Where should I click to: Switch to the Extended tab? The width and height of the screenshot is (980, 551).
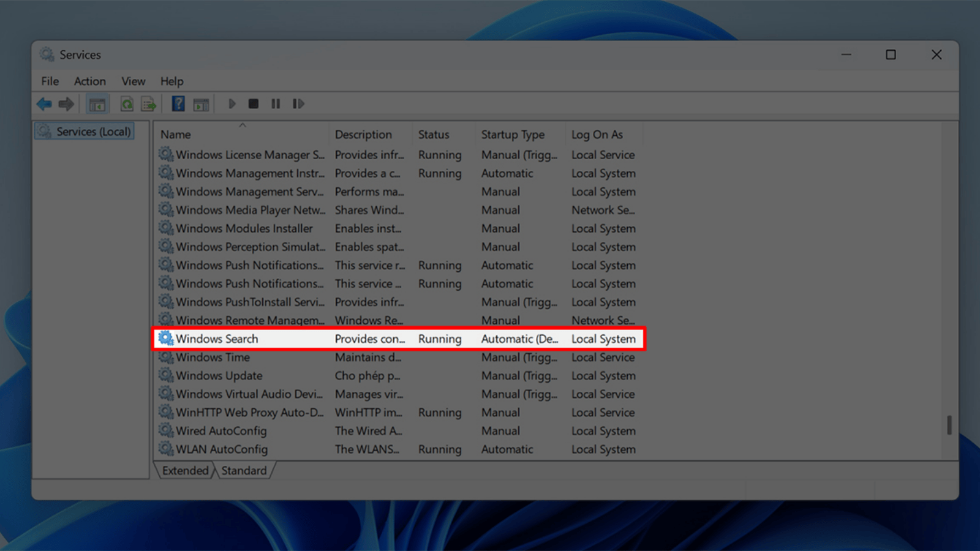pyautogui.click(x=185, y=470)
